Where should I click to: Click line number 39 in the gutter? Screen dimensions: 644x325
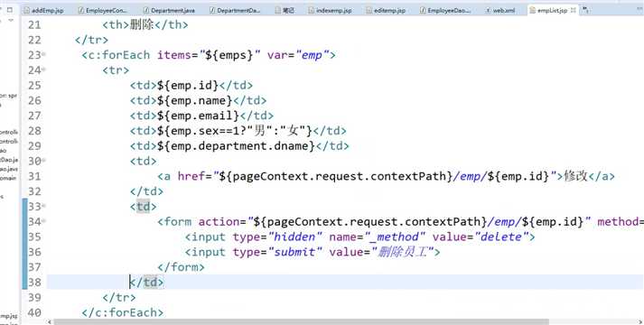(34, 297)
